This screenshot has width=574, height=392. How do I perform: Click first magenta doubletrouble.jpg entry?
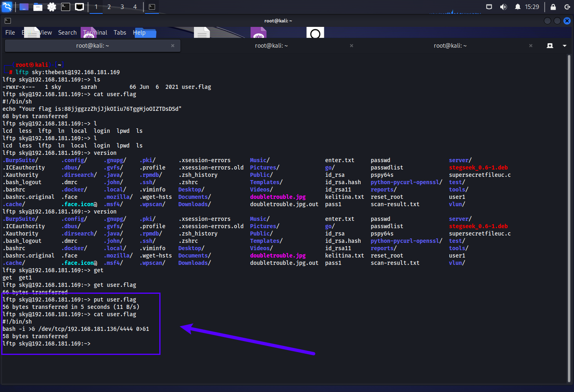point(278,197)
